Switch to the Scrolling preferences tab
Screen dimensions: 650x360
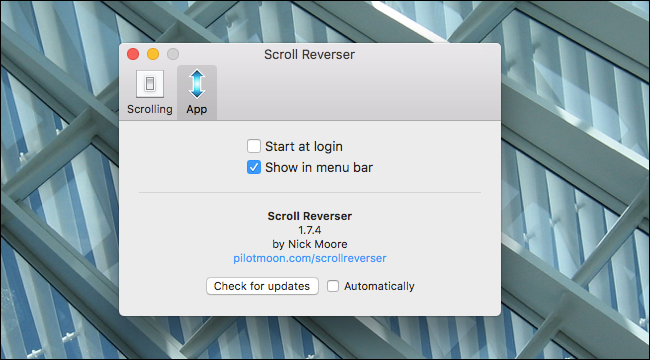coord(150,92)
